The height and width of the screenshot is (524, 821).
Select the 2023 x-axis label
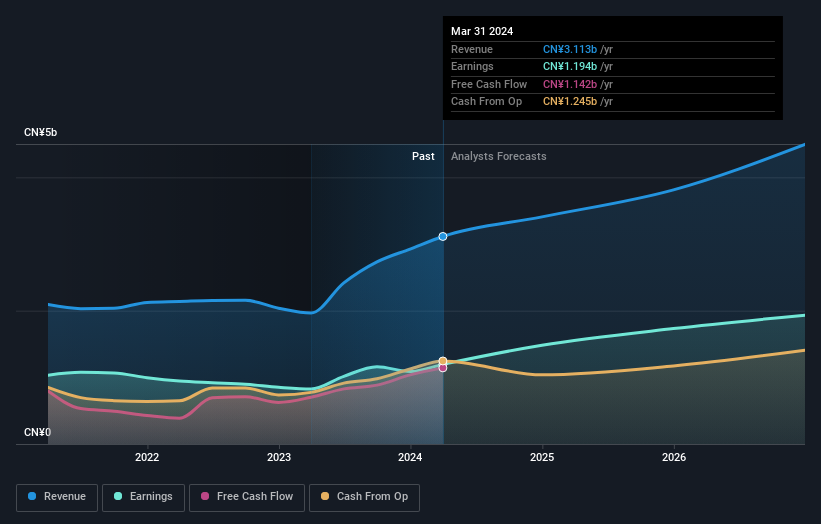tap(279, 457)
